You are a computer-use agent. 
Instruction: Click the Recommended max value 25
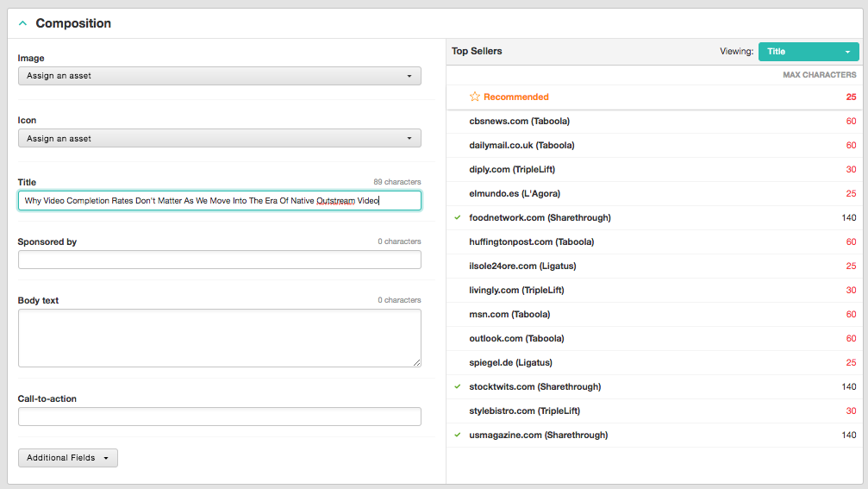(851, 97)
